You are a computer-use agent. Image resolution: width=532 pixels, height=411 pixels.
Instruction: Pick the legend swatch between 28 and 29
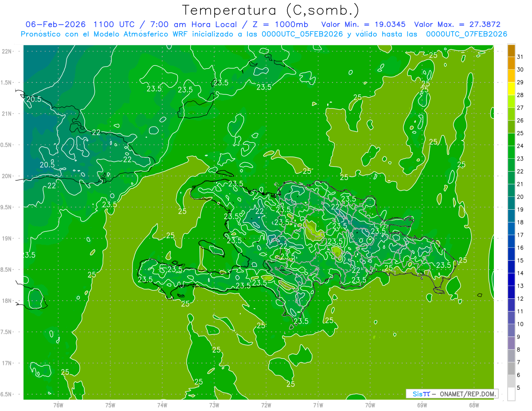point(511,89)
